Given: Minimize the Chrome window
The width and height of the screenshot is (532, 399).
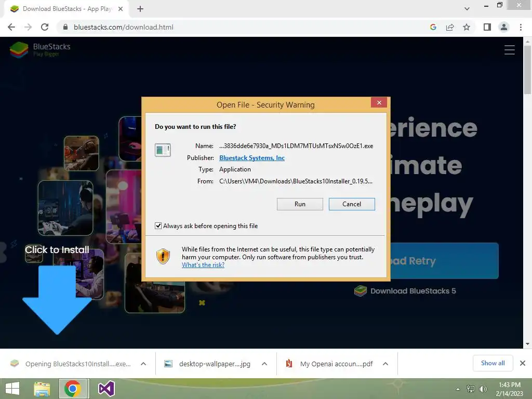Looking at the screenshot, I should 486,5.
